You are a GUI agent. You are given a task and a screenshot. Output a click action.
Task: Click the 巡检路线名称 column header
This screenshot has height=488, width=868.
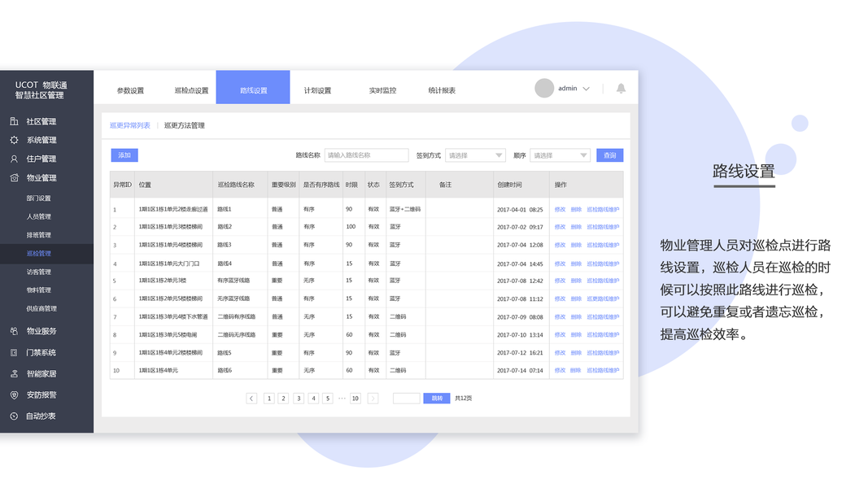tap(236, 185)
